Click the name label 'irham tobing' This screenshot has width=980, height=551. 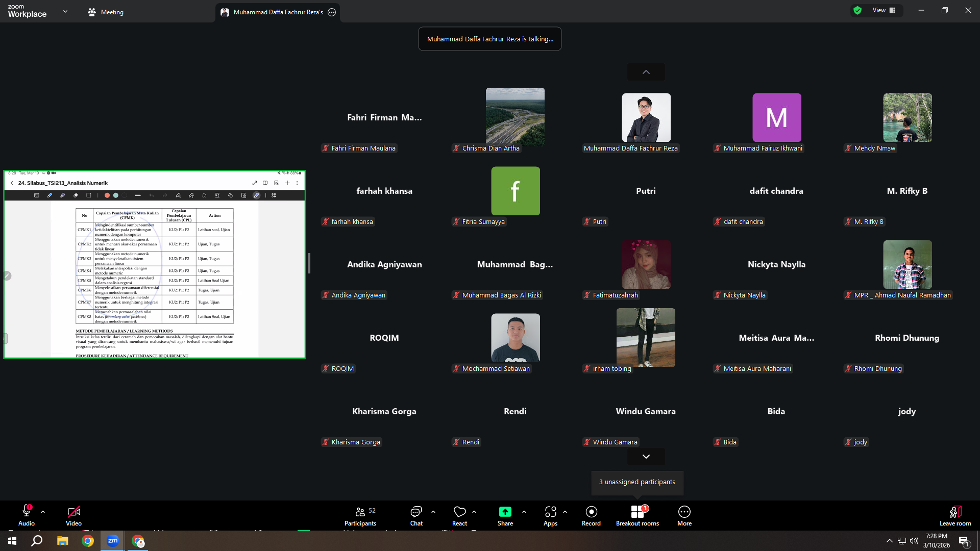612,369
